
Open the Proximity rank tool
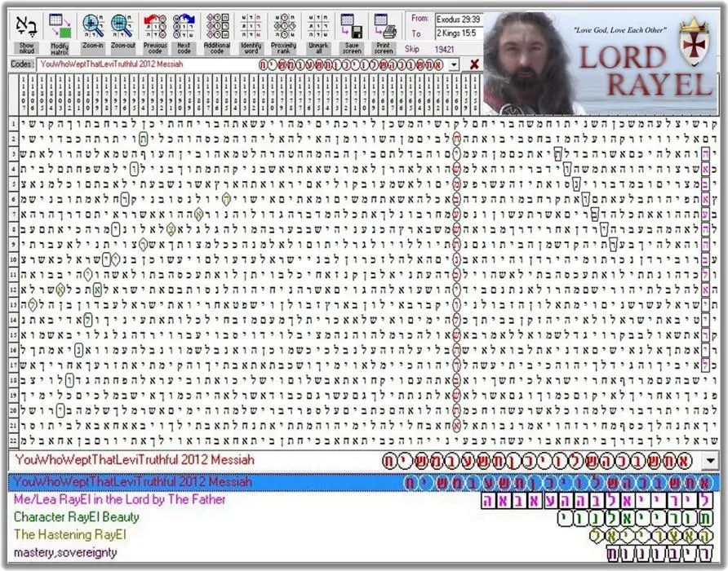point(284,33)
